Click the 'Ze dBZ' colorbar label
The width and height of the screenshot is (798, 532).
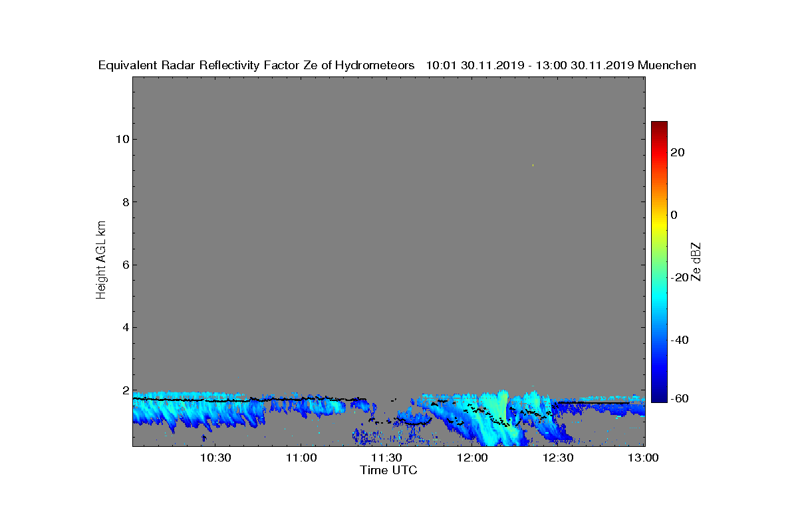point(696,261)
